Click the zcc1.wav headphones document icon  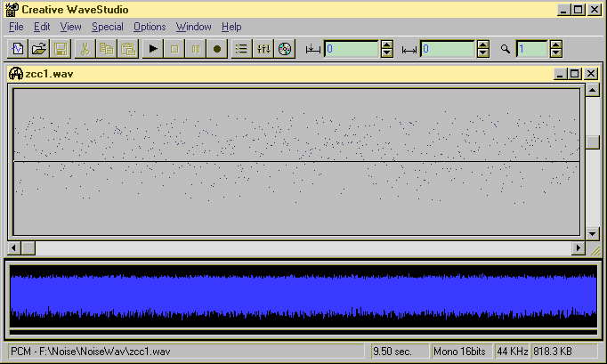[x=16, y=74]
